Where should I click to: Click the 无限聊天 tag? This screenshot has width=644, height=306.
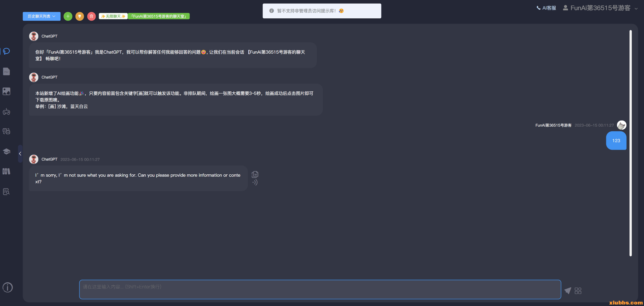pos(113,16)
